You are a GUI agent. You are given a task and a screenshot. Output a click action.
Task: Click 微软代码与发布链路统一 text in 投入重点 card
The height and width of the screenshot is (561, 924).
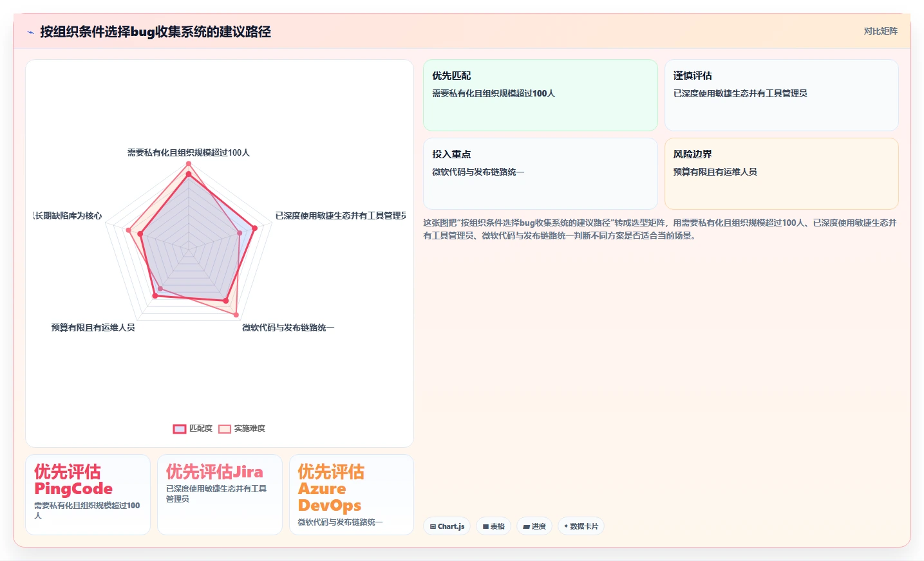[478, 172]
